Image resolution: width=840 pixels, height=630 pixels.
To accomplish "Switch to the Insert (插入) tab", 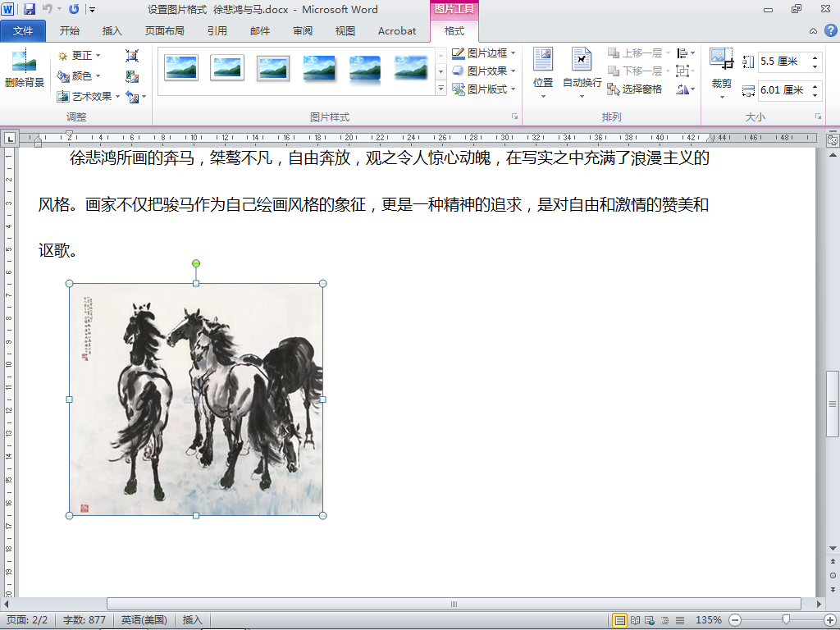I will (112, 31).
